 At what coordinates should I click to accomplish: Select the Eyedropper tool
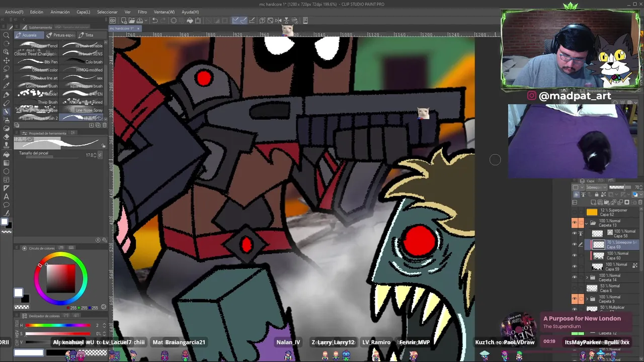coord(7,85)
